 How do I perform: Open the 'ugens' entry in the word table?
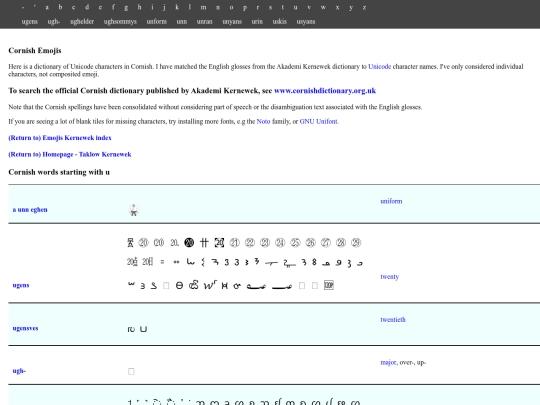[21, 285]
